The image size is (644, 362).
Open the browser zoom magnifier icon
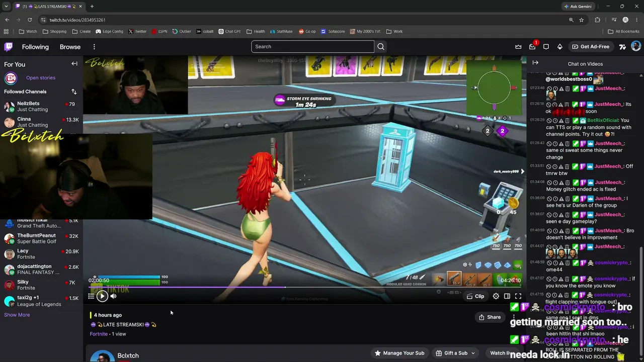coord(571,20)
